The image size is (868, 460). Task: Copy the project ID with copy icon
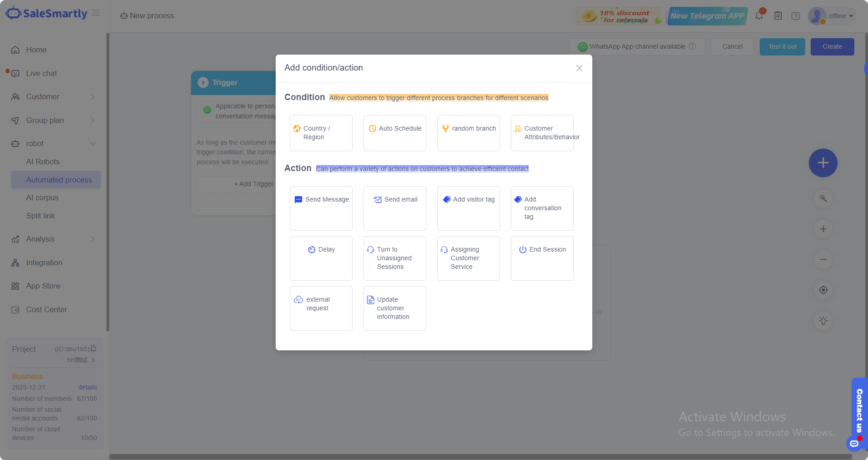tap(94, 349)
